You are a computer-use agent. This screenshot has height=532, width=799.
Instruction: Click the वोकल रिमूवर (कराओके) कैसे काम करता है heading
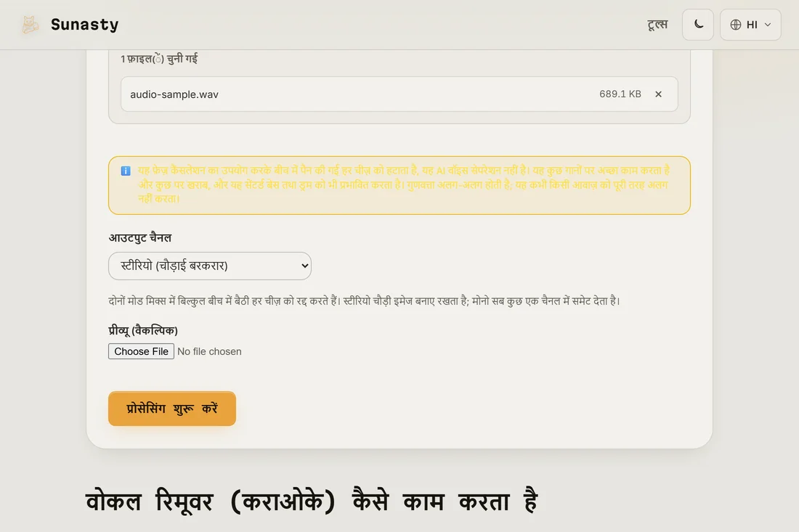point(312,501)
